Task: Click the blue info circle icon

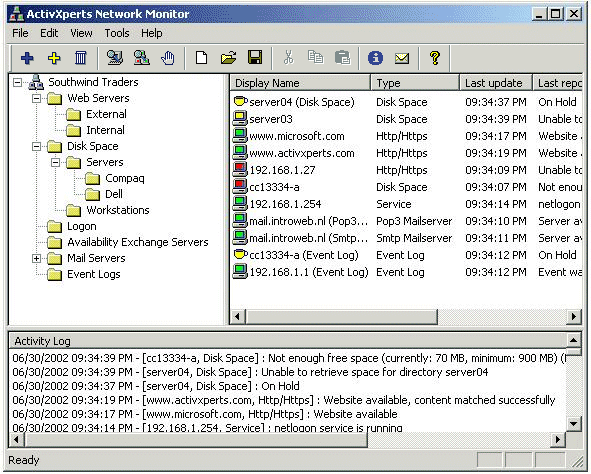Action: pos(375,58)
